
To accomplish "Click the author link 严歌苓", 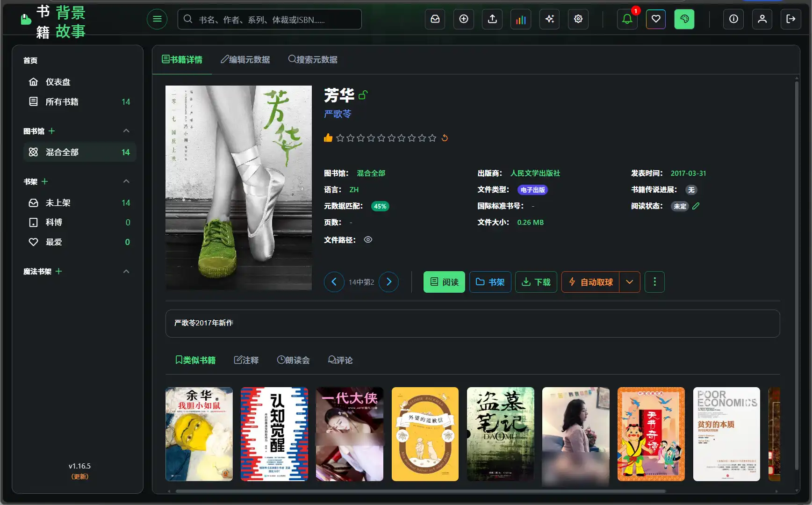I will (338, 114).
